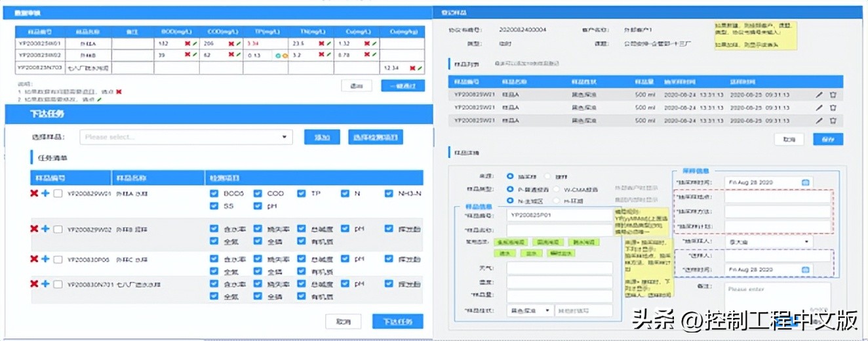This screenshot has width=868, height=341.
Task: Uncheck BOD5 for sample YP200829W01
Action: 214,193
